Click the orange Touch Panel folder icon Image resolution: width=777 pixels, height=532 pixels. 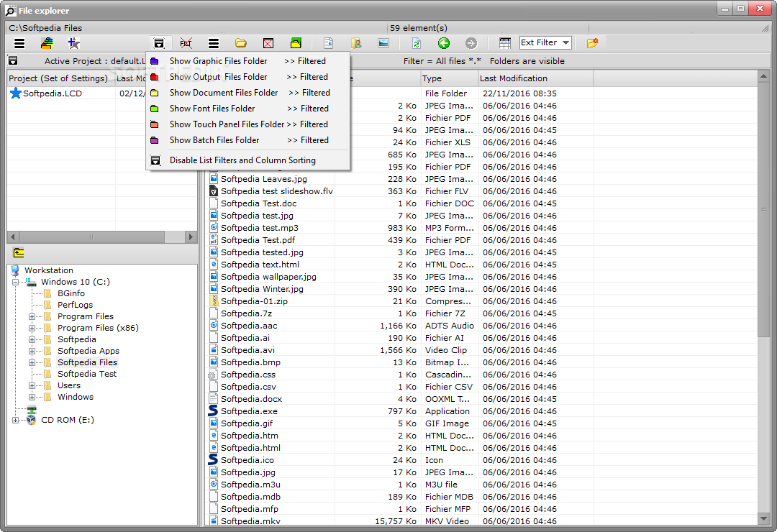pos(155,124)
